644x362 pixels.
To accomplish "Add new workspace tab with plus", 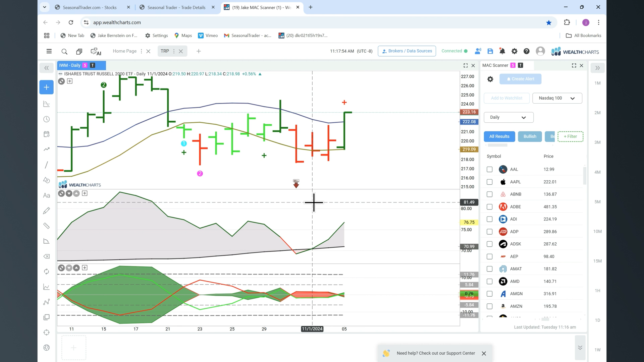I will (x=199, y=51).
